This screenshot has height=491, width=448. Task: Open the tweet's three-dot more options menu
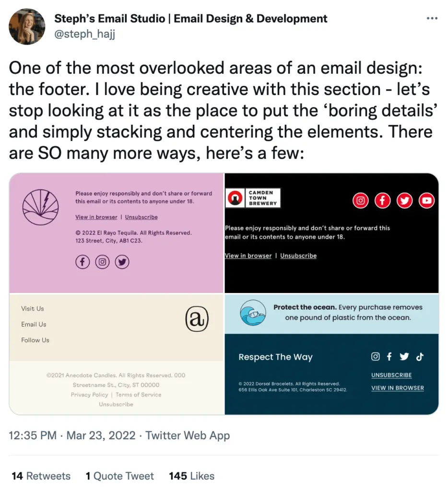[432, 19]
